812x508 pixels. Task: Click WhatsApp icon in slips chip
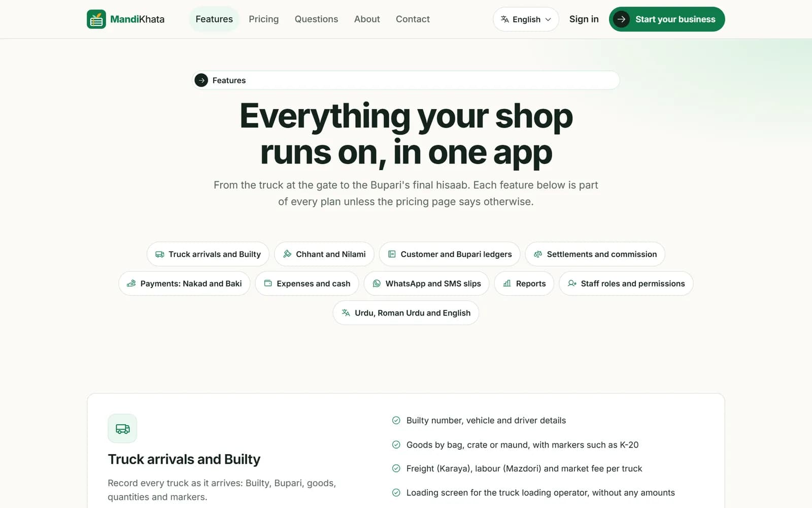pos(377,283)
